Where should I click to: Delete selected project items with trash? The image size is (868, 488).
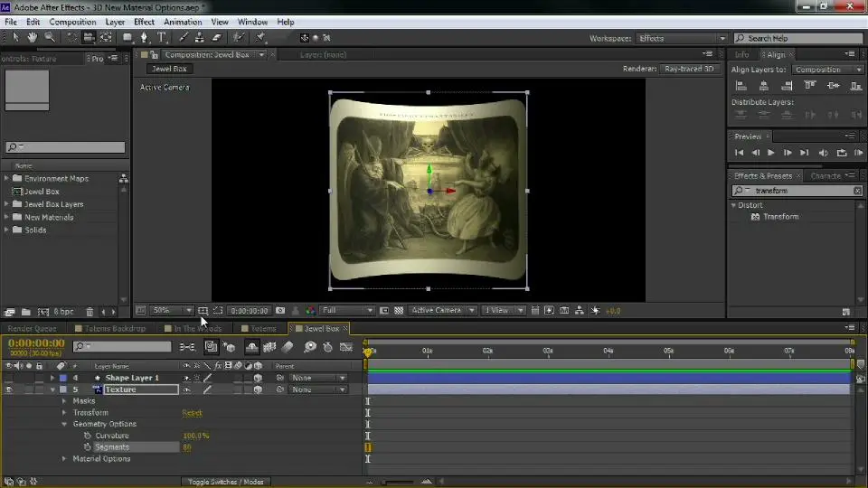tap(90, 312)
